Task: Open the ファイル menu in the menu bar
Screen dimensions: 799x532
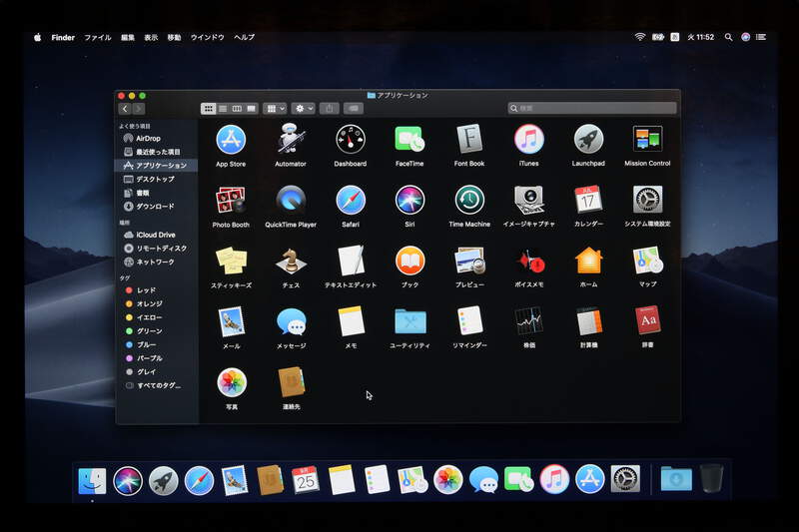Action: pos(97,37)
